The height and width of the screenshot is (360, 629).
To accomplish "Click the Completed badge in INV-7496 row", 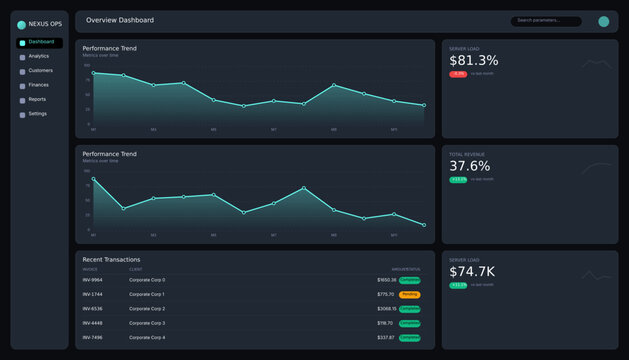I will click(x=410, y=338).
